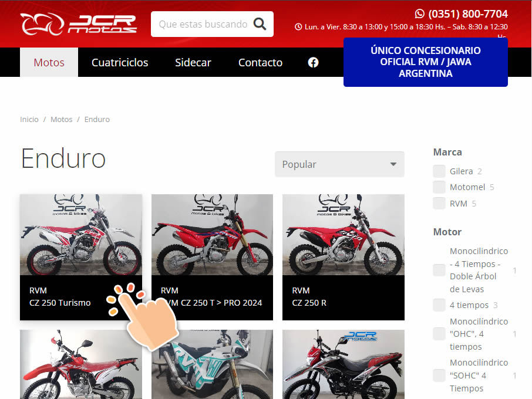View the CZ 250 R motorcycle photo
532x399 pixels.
344,235
